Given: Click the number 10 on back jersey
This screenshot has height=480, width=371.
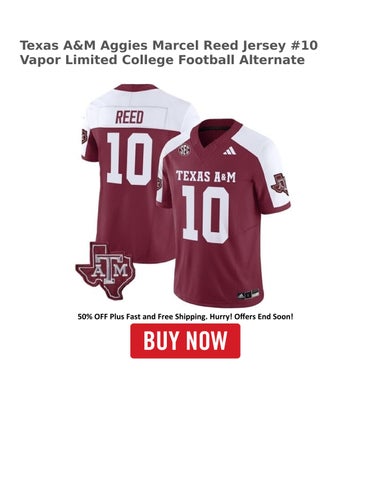Looking at the screenshot, I should click(x=130, y=159).
